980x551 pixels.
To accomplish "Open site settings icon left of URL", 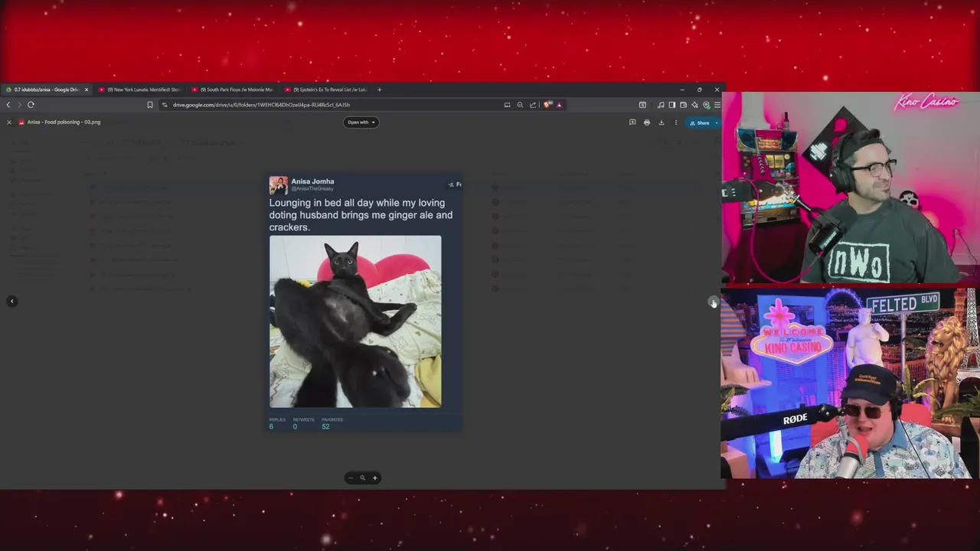I will (x=165, y=105).
